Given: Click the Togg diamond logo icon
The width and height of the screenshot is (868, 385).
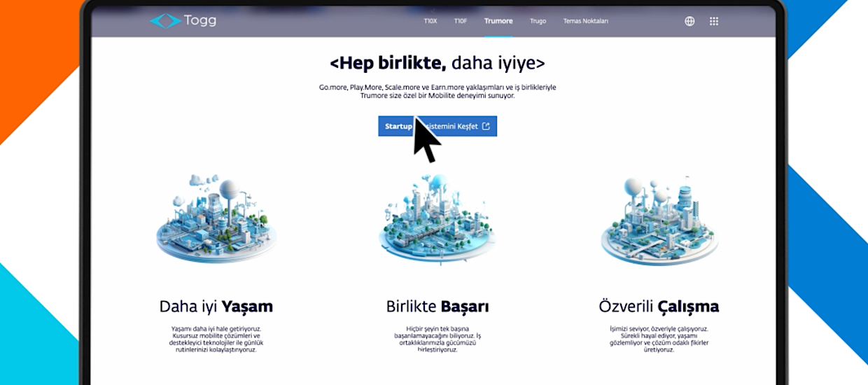Looking at the screenshot, I should [x=165, y=21].
